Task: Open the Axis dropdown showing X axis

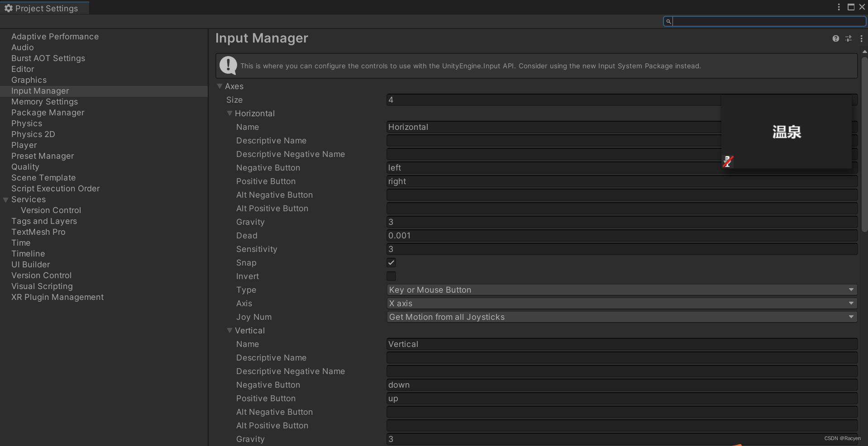Action: 620,304
